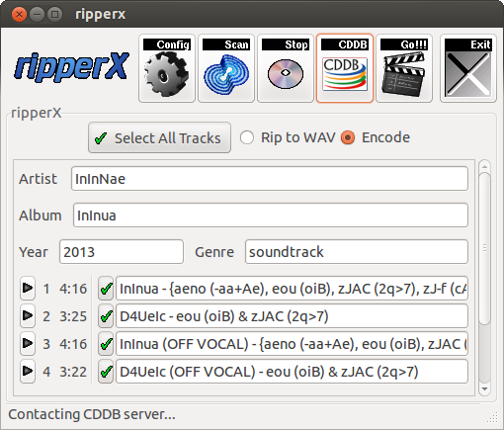The height and width of the screenshot is (430, 504).
Task: Click Select All Tracks button
Action: [159, 137]
